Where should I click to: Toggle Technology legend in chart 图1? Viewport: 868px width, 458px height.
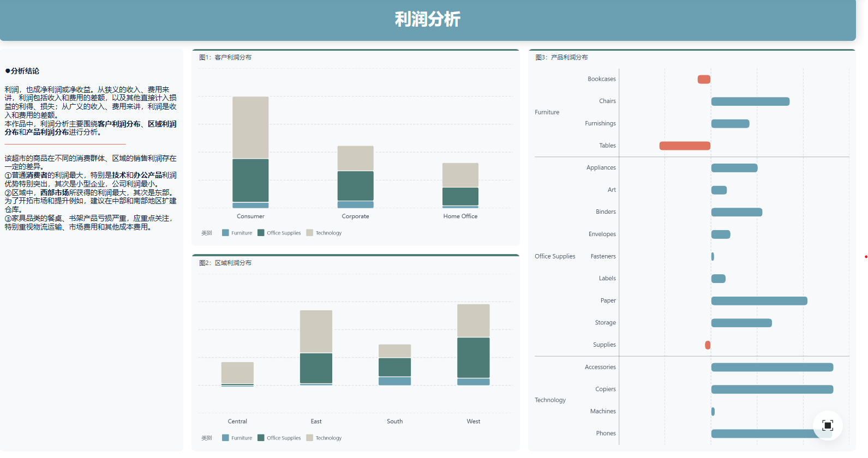point(324,233)
